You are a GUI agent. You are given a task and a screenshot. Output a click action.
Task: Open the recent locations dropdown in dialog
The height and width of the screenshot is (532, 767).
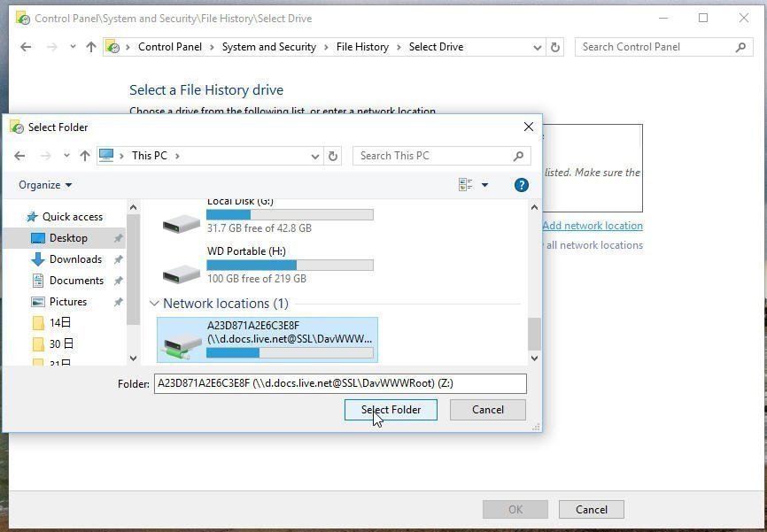pos(66,156)
